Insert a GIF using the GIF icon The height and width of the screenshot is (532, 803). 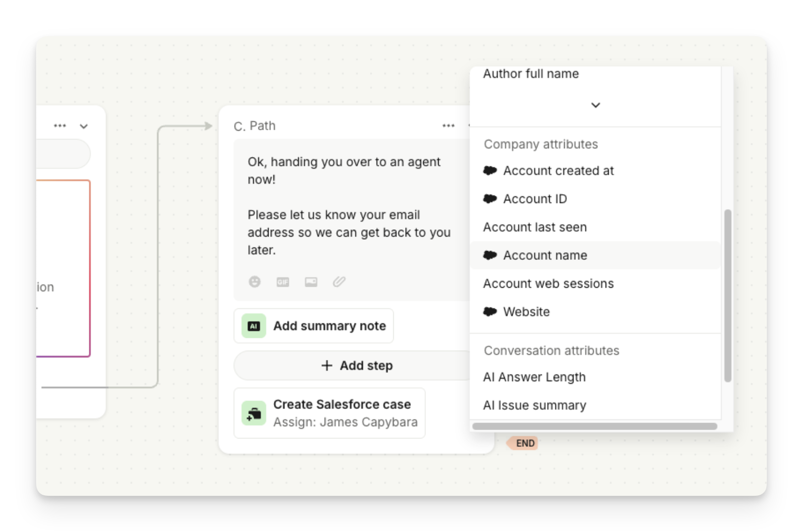point(283,281)
